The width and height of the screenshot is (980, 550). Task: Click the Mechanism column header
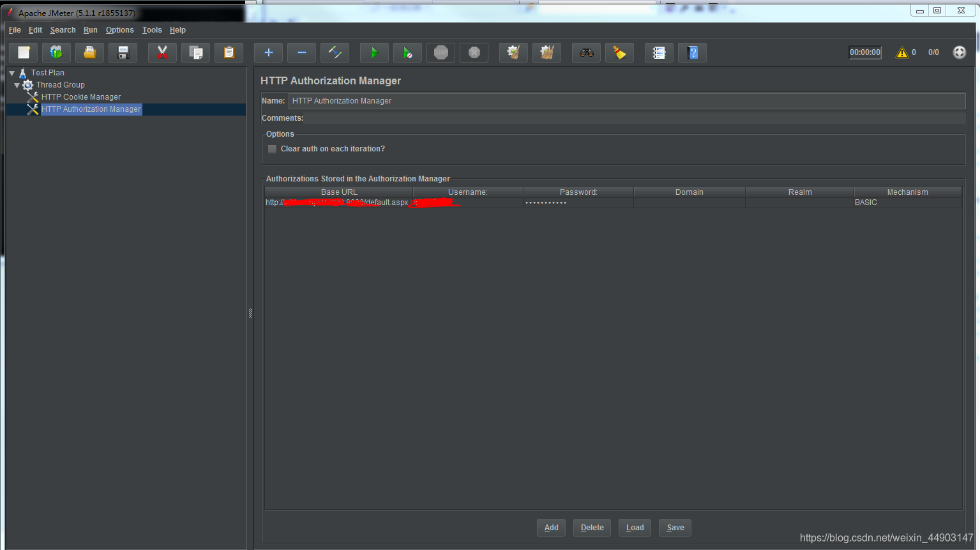point(908,192)
